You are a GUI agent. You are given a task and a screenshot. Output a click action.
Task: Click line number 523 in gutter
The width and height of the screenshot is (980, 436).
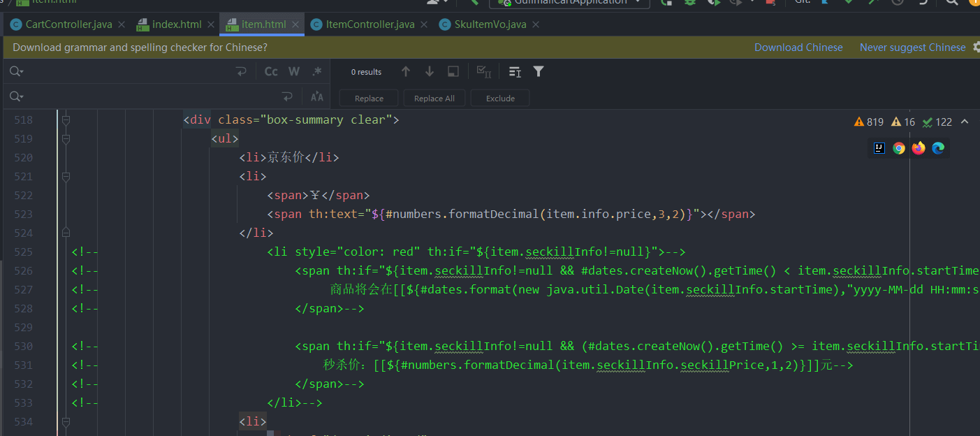pyautogui.click(x=23, y=215)
